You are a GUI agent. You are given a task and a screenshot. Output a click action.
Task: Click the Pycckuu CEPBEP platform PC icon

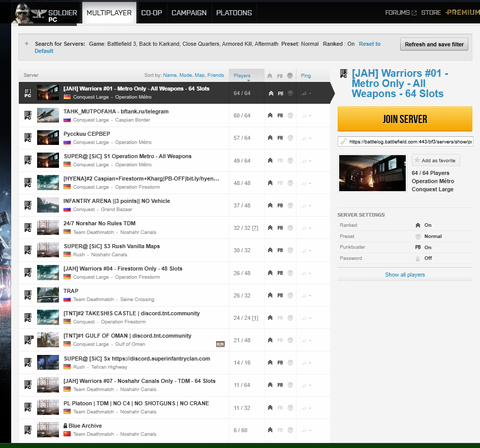click(28, 138)
